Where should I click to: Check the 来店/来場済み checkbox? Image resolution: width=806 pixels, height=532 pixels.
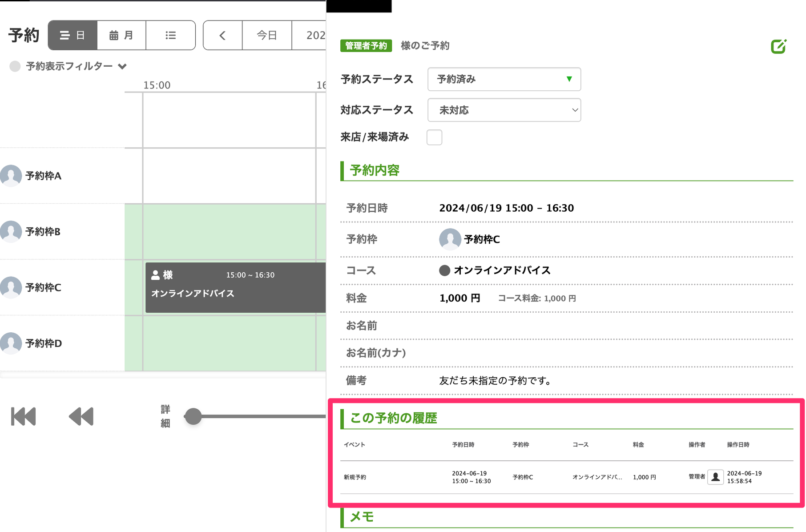pyautogui.click(x=434, y=137)
